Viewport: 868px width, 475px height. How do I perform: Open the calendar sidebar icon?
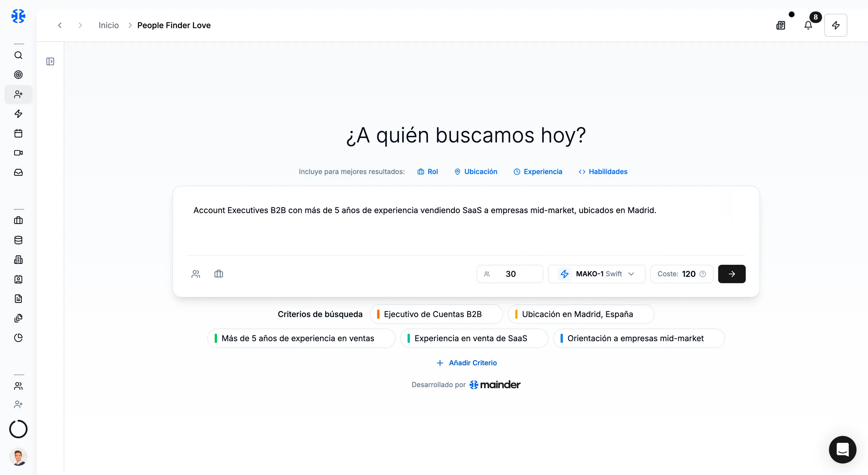tap(18, 133)
